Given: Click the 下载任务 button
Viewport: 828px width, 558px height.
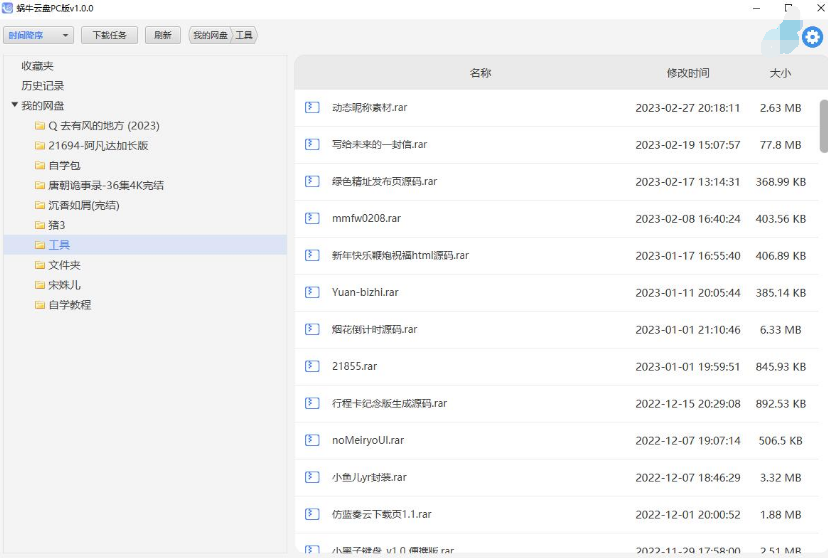Looking at the screenshot, I should (x=109, y=35).
